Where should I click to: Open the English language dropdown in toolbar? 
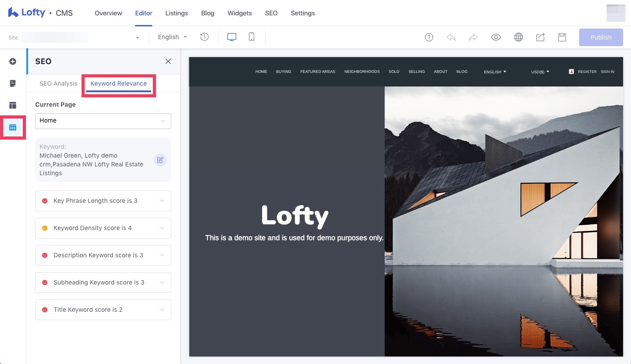point(173,37)
